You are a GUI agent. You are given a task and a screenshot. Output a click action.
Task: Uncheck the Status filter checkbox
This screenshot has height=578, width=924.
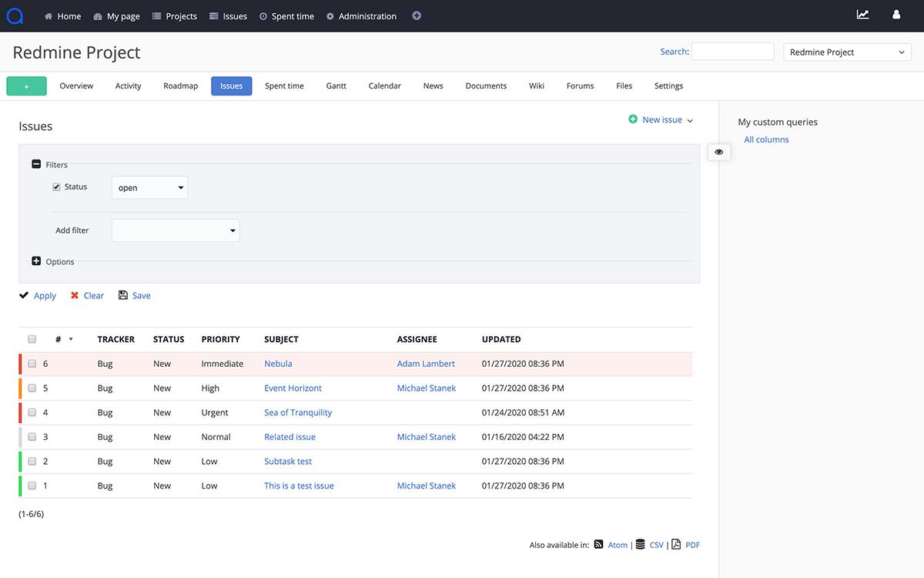coord(56,187)
